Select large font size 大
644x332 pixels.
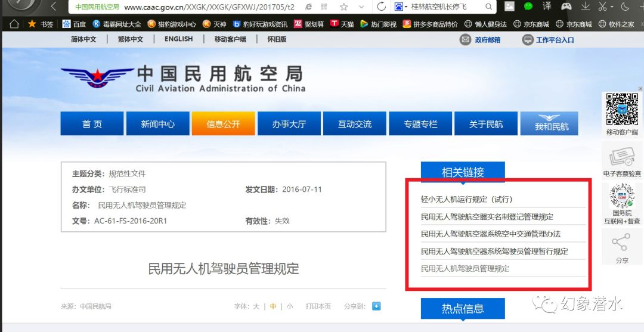pos(256,306)
